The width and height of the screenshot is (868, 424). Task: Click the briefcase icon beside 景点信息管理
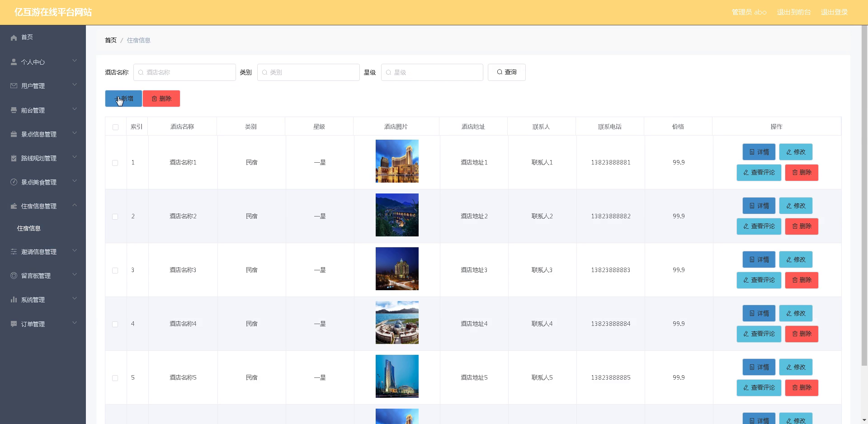pos(14,134)
